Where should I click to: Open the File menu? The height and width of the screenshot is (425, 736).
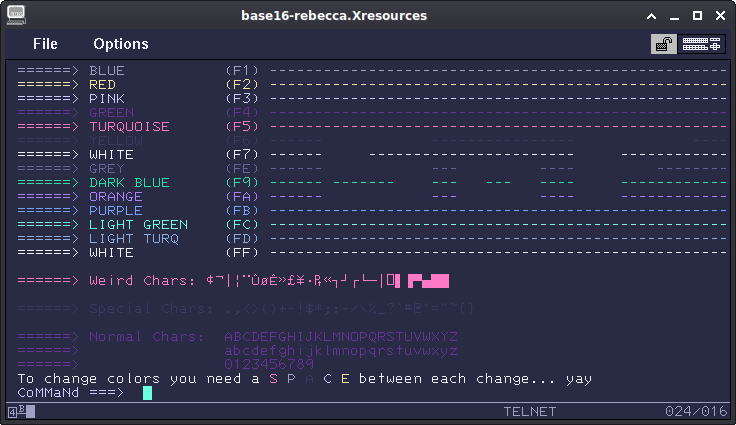(x=45, y=44)
